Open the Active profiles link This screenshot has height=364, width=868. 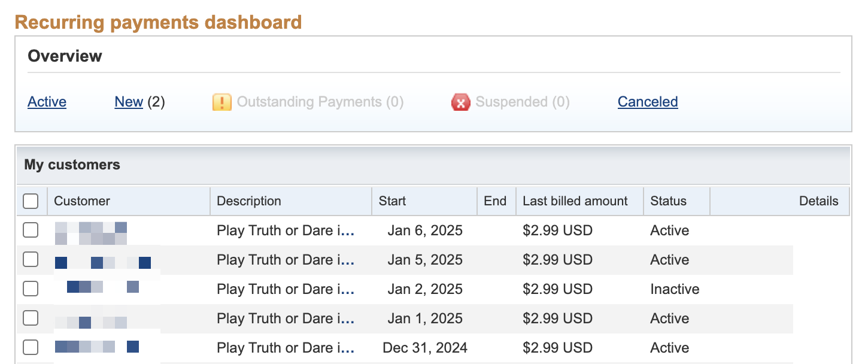[47, 102]
